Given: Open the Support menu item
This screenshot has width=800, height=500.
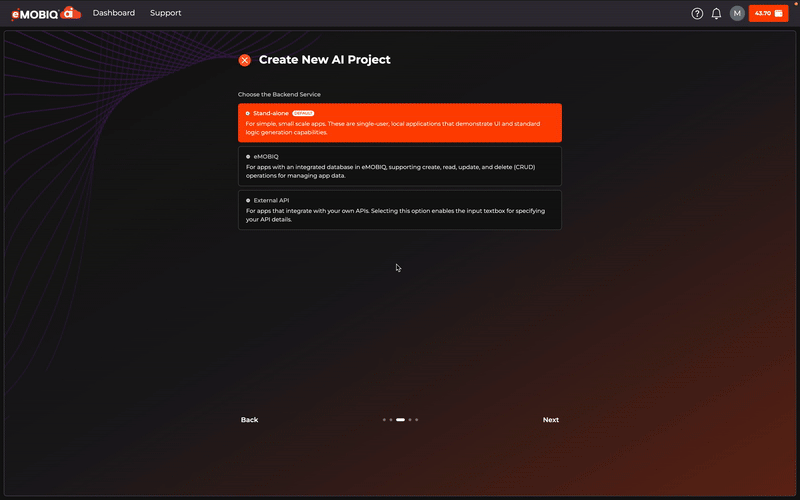Looking at the screenshot, I should click(x=165, y=13).
